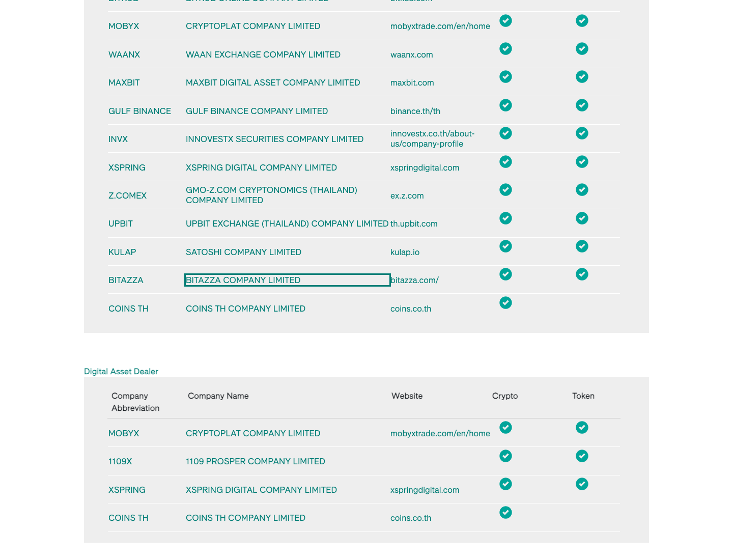
Task: Click the left checkmark in the WAANX row
Action: [505, 49]
